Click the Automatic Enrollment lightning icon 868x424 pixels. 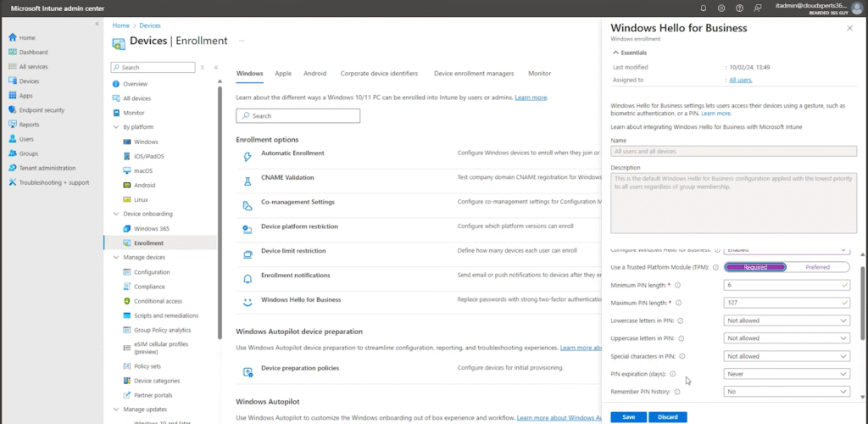tap(248, 157)
